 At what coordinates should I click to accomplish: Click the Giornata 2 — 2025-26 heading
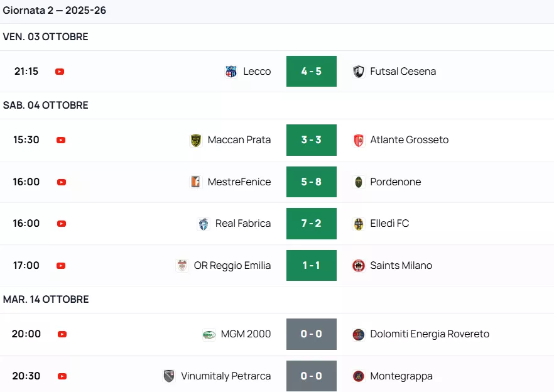(55, 11)
